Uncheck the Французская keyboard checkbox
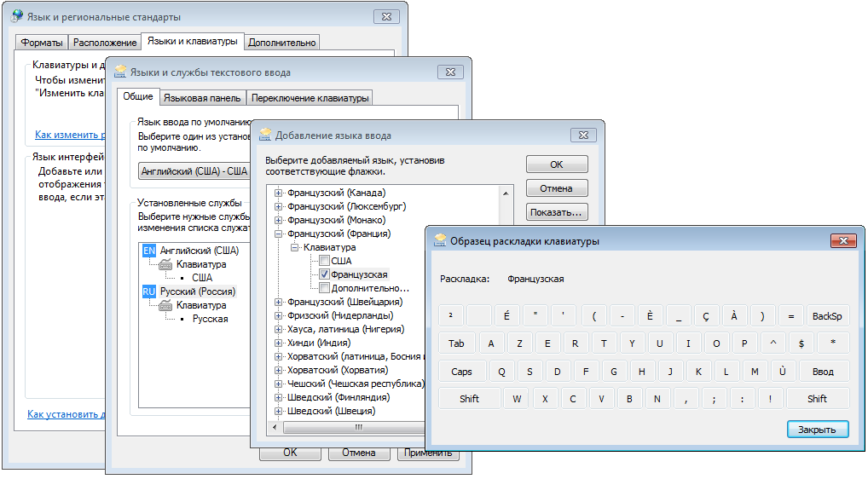This screenshot has height=479, width=868. 324,274
